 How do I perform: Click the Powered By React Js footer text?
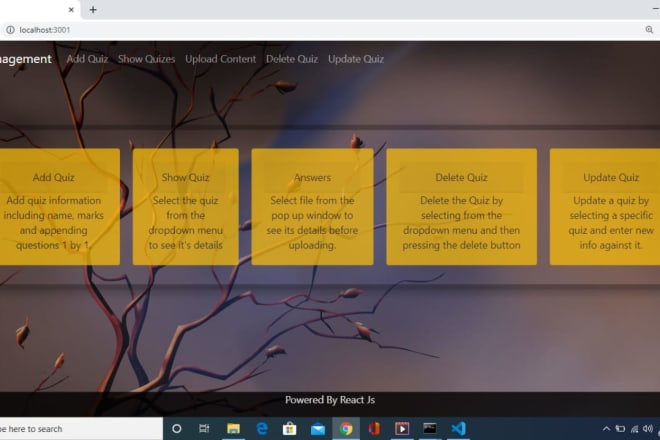(x=330, y=400)
